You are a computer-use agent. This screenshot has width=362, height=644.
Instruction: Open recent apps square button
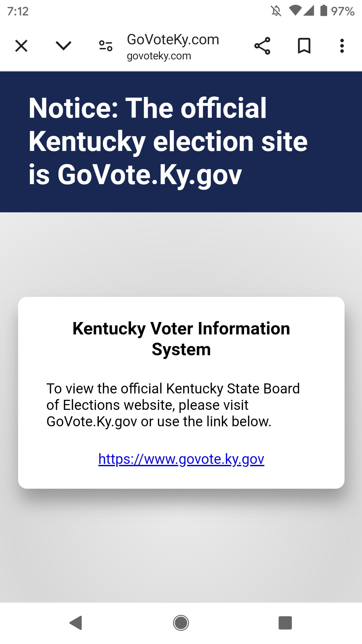285,623
